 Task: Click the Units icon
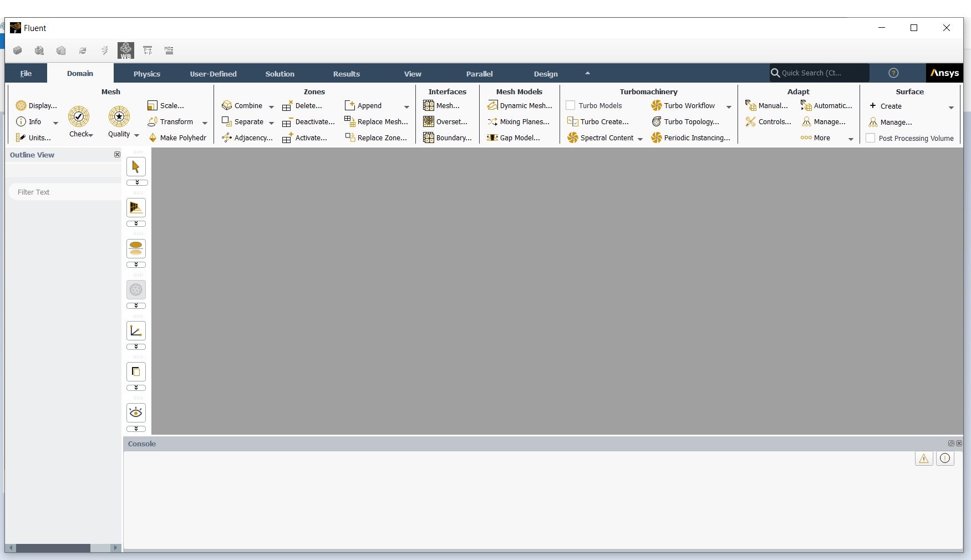tap(21, 138)
